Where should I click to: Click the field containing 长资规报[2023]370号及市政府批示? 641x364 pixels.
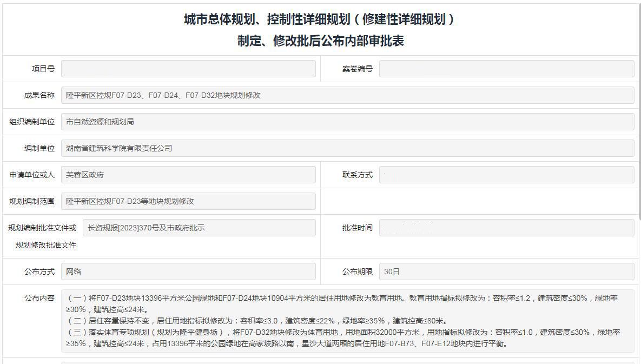point(199,228)
